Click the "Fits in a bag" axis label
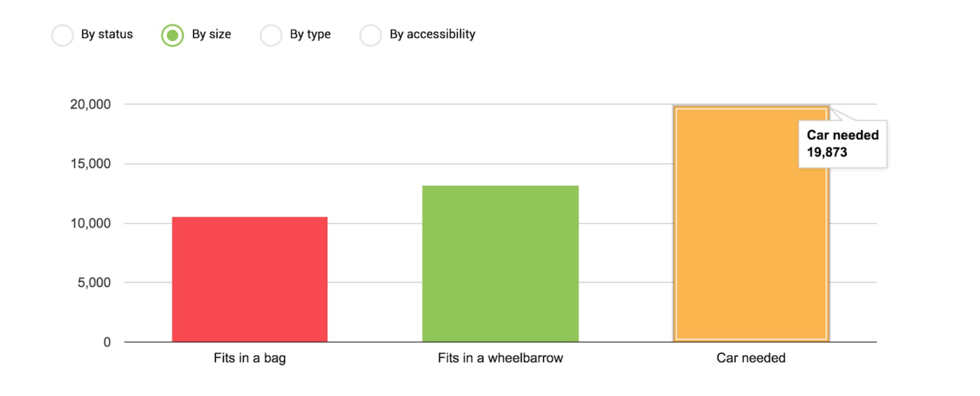This screenshot has height=396, width=980. (250, 358)
